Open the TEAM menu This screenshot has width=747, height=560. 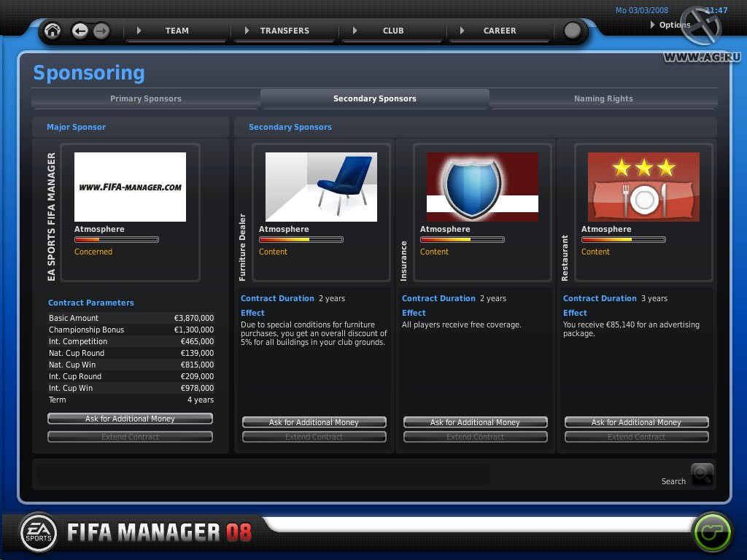pos(177,31)
